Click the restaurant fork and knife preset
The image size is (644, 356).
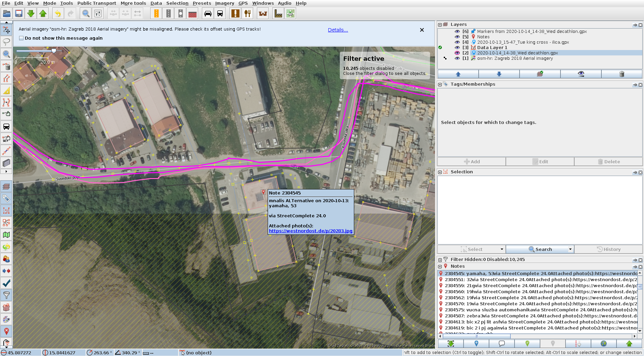click(248, 14)
